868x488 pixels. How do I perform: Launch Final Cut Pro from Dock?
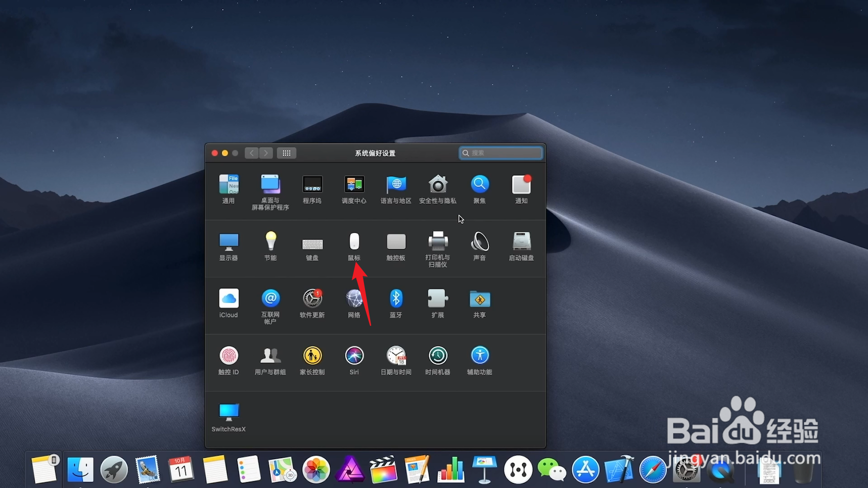(383, 470)
